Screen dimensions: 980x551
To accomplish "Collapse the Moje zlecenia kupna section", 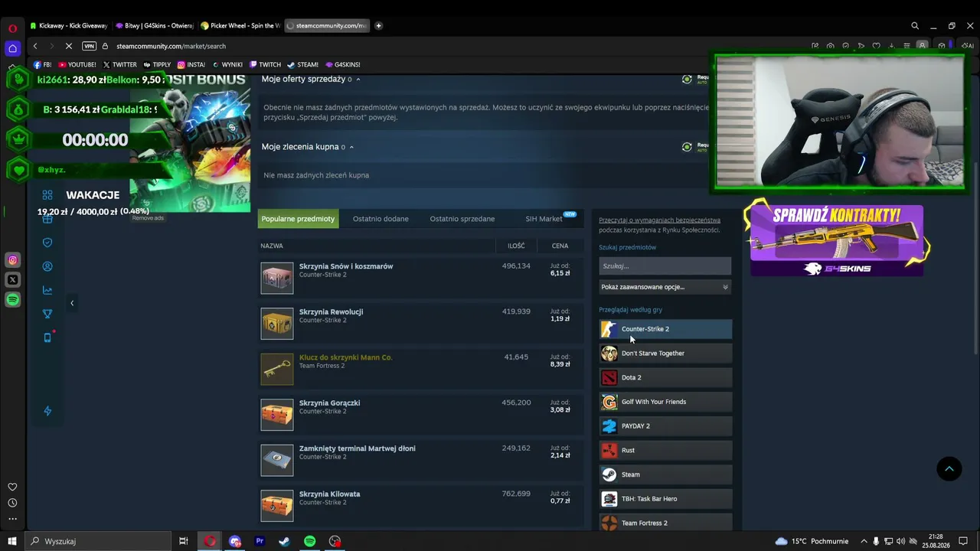I will [x=351, y=147].
